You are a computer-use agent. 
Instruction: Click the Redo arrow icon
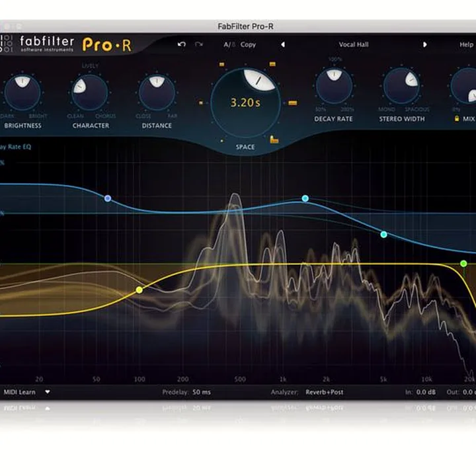click(199, 44)
